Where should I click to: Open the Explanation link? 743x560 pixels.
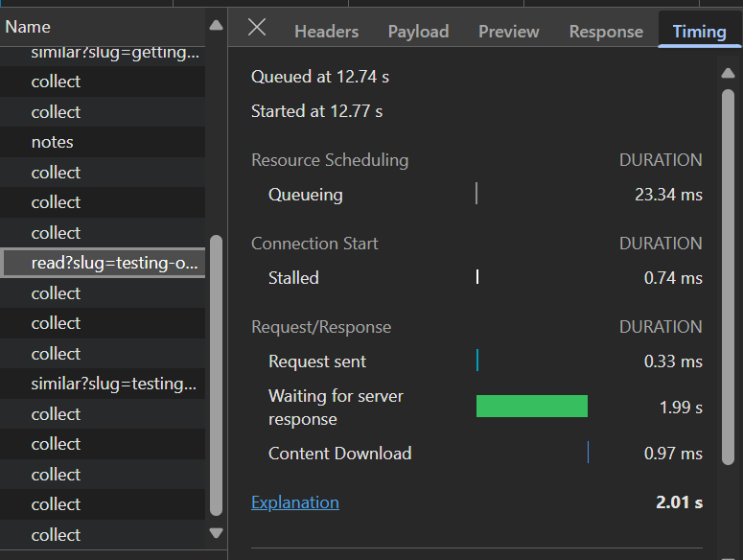pyautogui.click(x=294, y=502)
